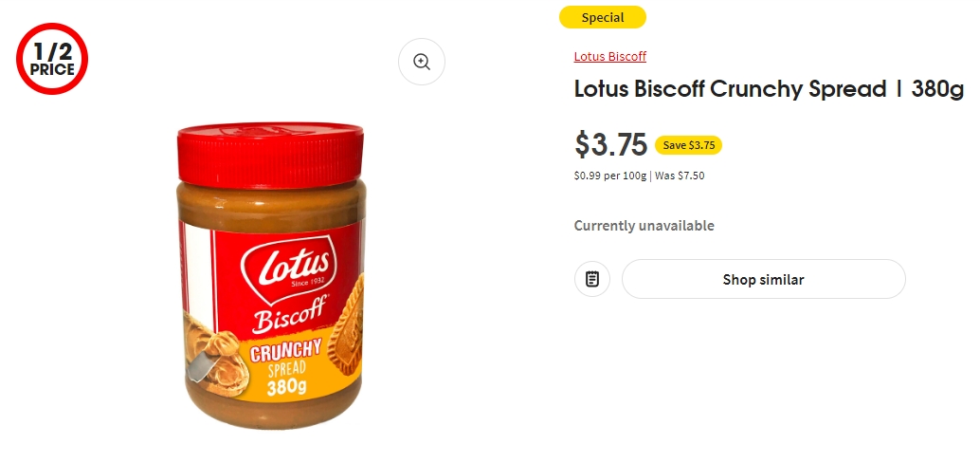Select the 1/2 Price badge

pos(52,60)
